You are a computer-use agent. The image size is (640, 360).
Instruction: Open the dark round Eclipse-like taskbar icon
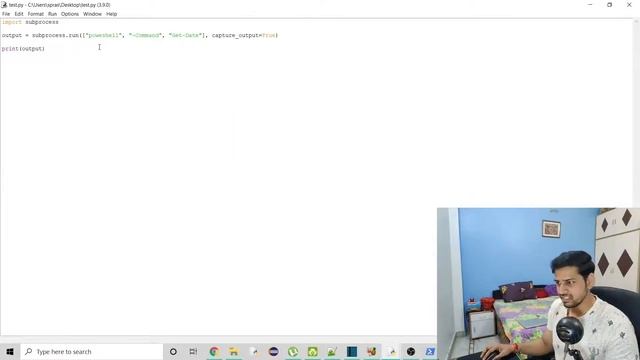(x=273, y=351)
